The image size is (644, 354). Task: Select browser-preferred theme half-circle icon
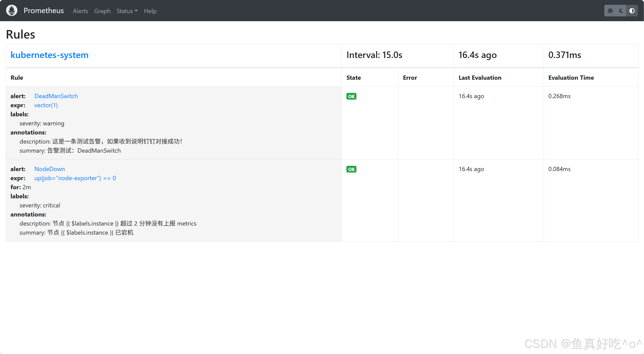click(632, 11)
